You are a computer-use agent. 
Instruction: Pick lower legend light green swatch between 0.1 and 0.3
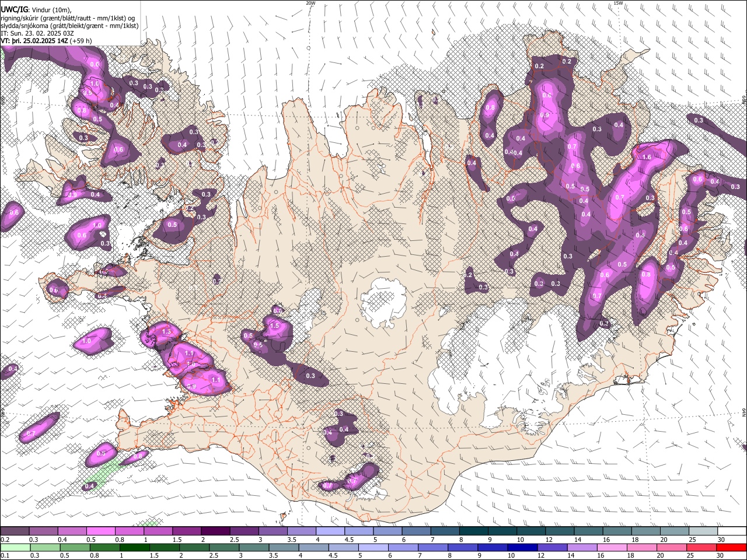point(15,547)
